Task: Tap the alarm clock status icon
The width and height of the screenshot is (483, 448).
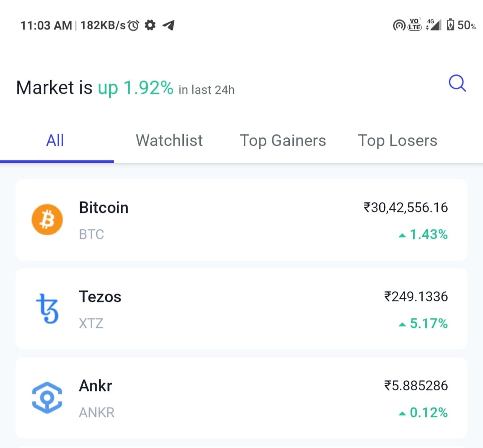Action: [x=133, y=26]
